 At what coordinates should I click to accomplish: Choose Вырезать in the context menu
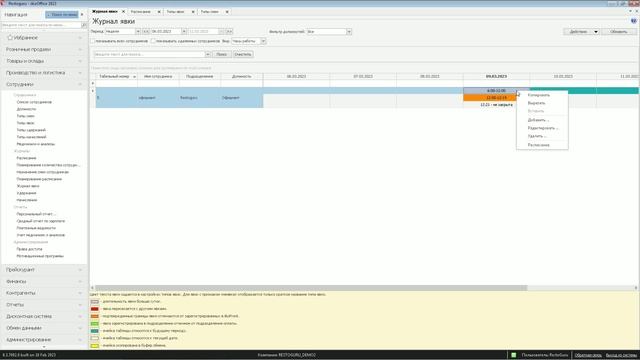[542, 103]
